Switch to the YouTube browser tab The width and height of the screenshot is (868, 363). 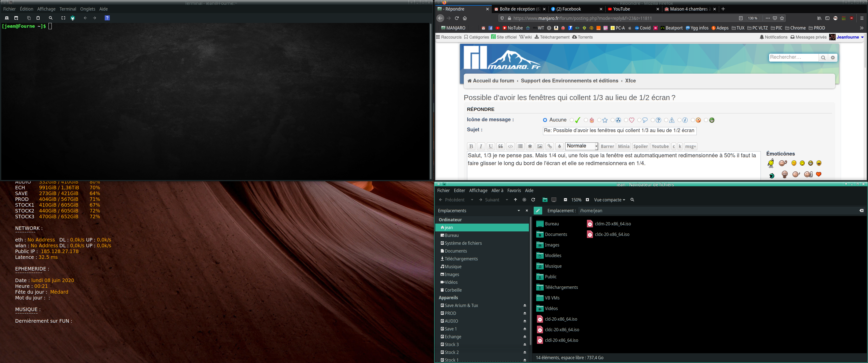[x=621, y=9]
